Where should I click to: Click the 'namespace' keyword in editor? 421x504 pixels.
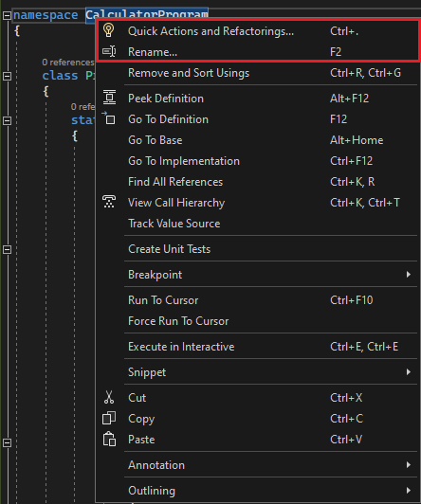(x=46, y=15)
